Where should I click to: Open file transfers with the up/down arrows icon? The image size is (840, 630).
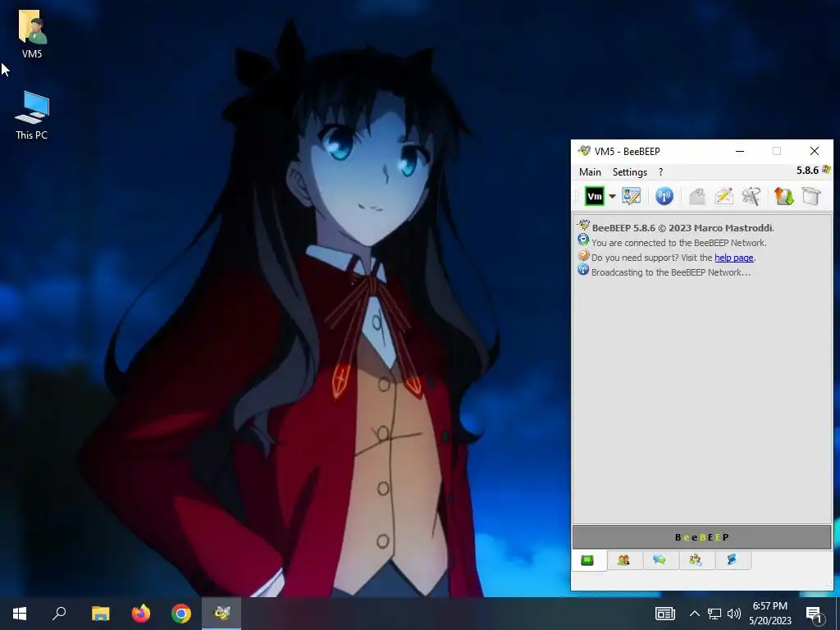point(783,196)
